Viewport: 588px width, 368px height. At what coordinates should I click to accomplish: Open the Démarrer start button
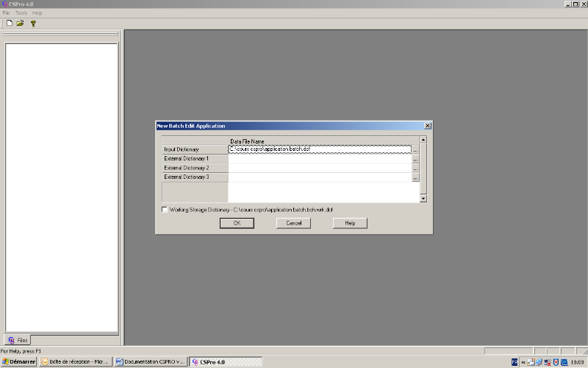pyautogui.click(x=19, y=361)
